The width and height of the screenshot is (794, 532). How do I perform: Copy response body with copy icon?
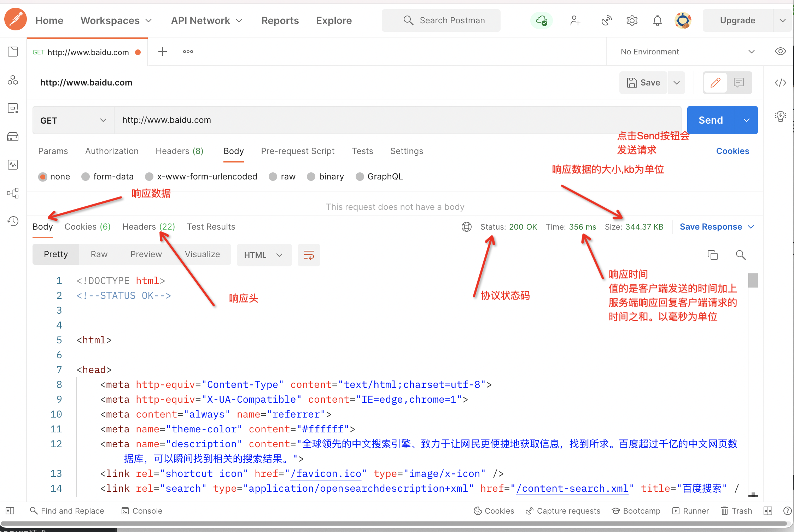[712, 255]
